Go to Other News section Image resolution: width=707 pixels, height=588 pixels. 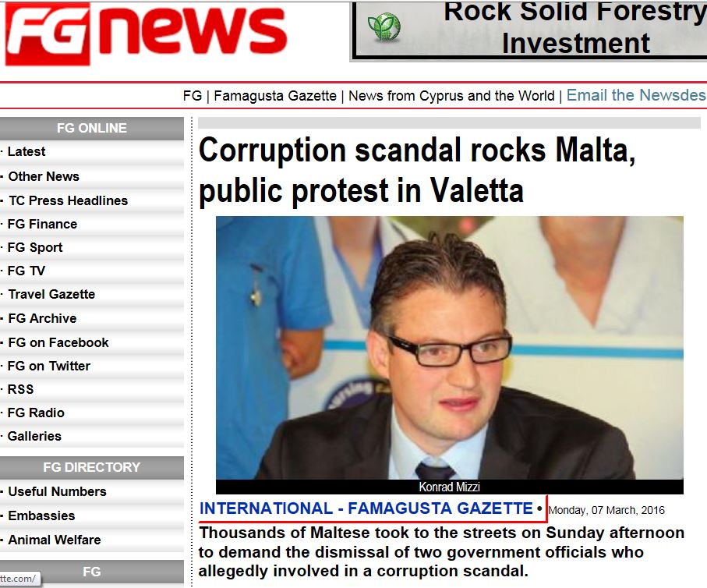[44, 176]
